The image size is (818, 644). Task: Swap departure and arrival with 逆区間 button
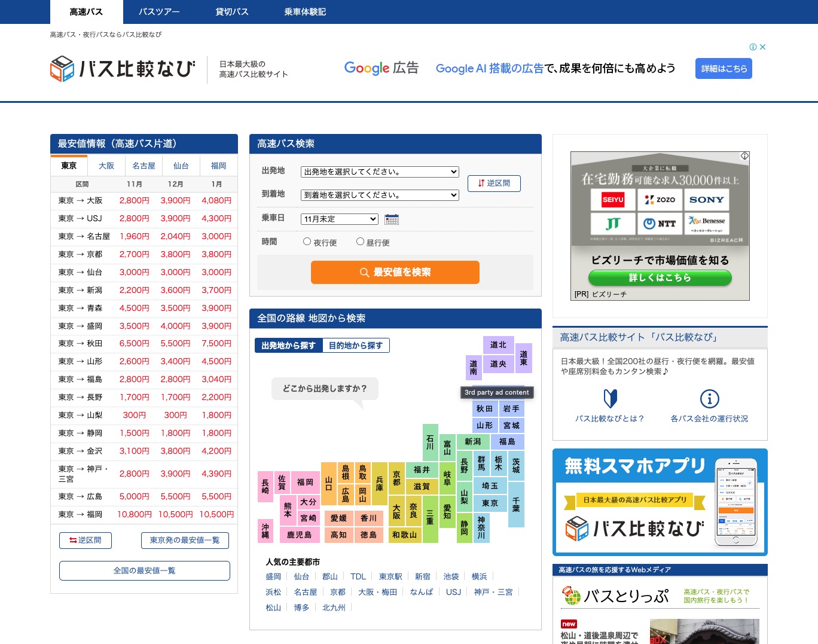pyautogui.click(x=494, y=184)
